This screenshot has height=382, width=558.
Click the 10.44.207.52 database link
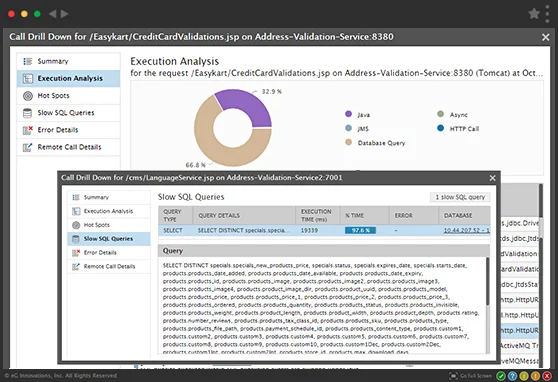467,231
